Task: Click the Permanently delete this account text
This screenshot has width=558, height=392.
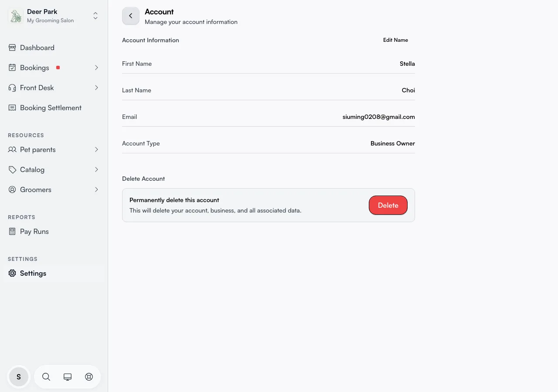Action: point(174,200)
